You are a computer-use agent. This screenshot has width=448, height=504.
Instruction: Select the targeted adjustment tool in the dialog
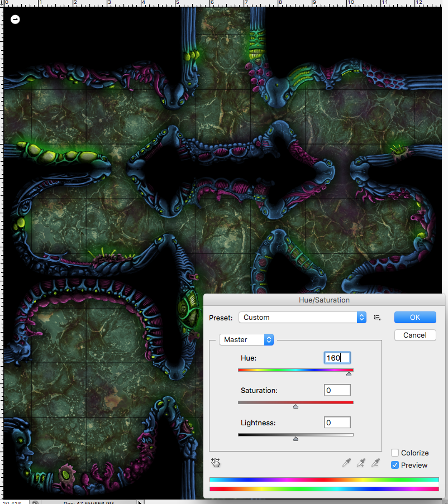(216, 462)
